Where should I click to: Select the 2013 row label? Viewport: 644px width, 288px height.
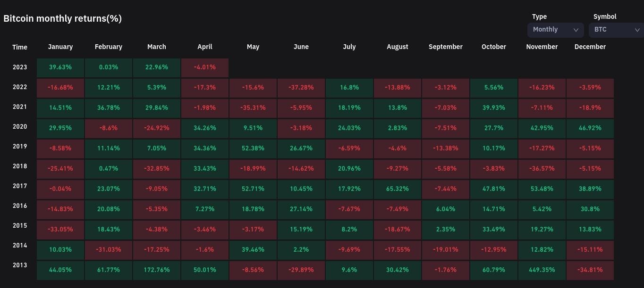[20, 265]
